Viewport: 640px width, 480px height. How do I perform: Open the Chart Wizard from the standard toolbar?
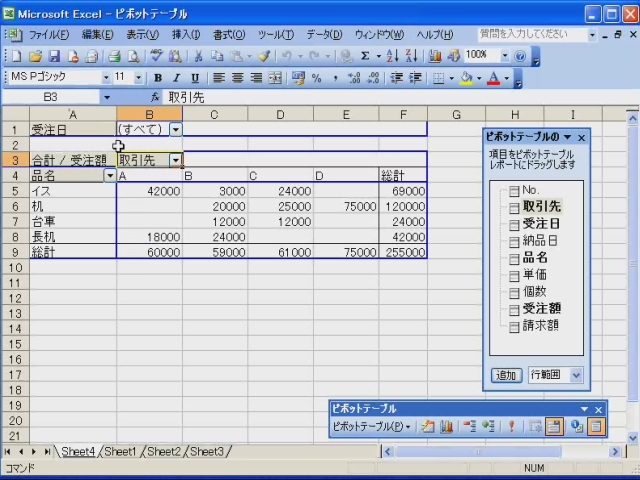click(437, 56)
